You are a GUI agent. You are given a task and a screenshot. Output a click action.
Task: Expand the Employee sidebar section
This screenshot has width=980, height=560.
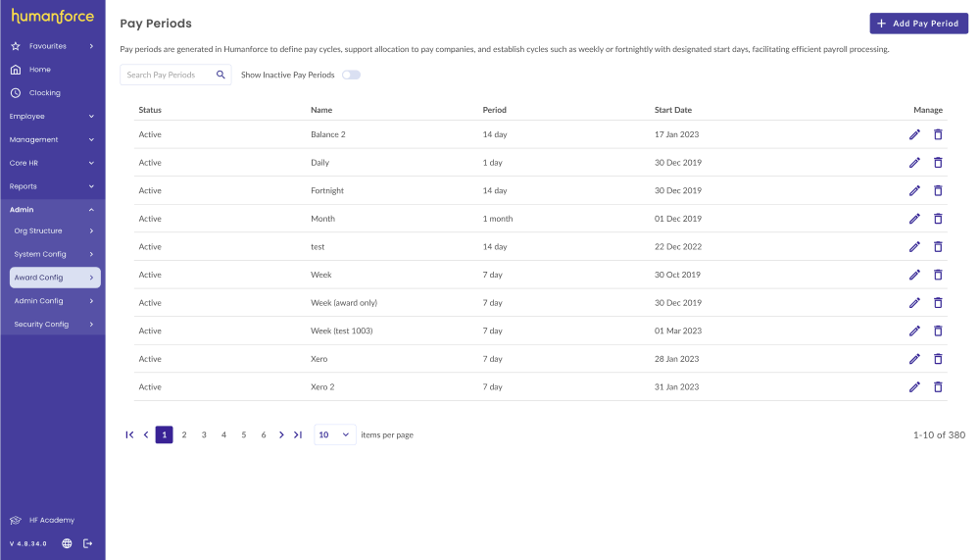pos(52,117)
